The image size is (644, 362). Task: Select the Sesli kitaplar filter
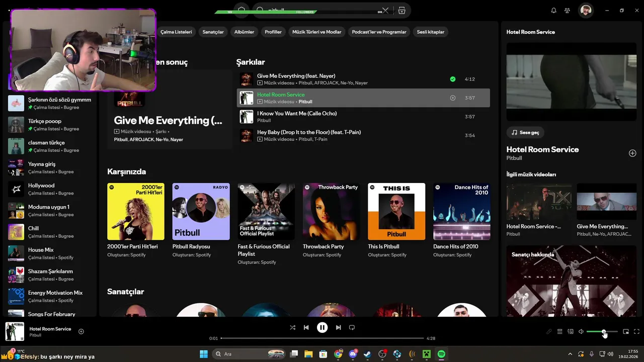431,32
